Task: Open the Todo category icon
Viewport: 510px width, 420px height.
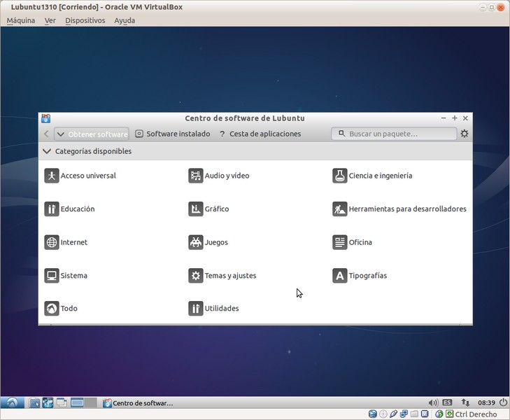Action: pyautogui.click(x=51, y=309)
